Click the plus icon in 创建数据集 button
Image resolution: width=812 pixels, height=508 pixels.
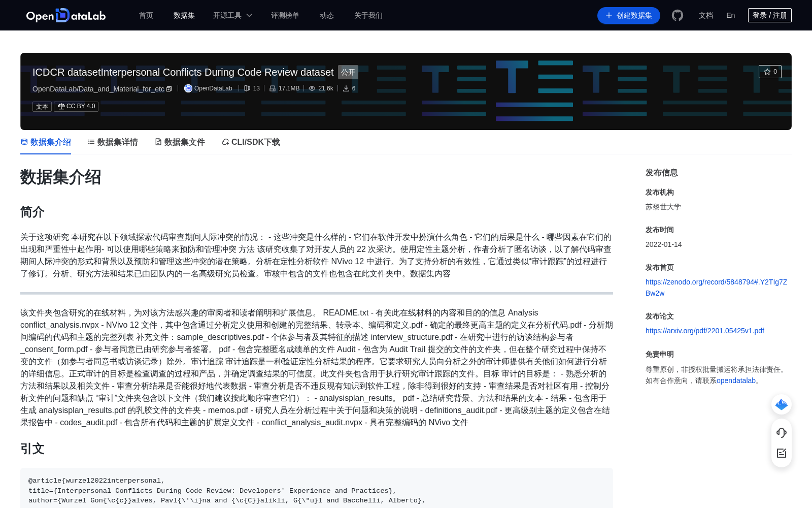[609, 15]
